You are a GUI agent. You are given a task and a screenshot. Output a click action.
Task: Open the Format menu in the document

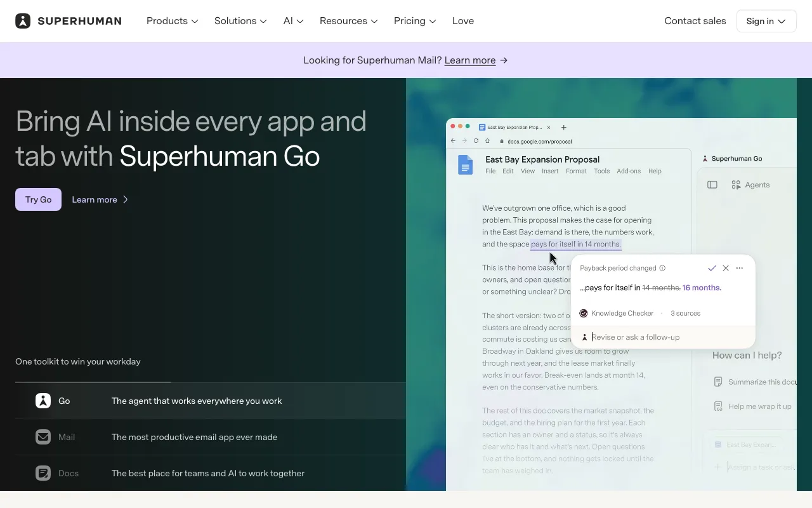[577, 171]
